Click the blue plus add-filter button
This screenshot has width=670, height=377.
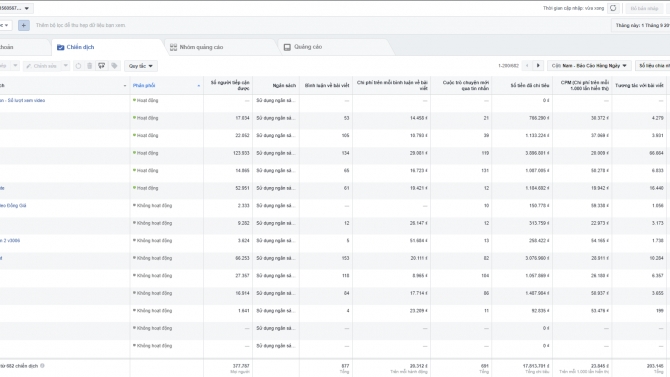tap(24, 25)
